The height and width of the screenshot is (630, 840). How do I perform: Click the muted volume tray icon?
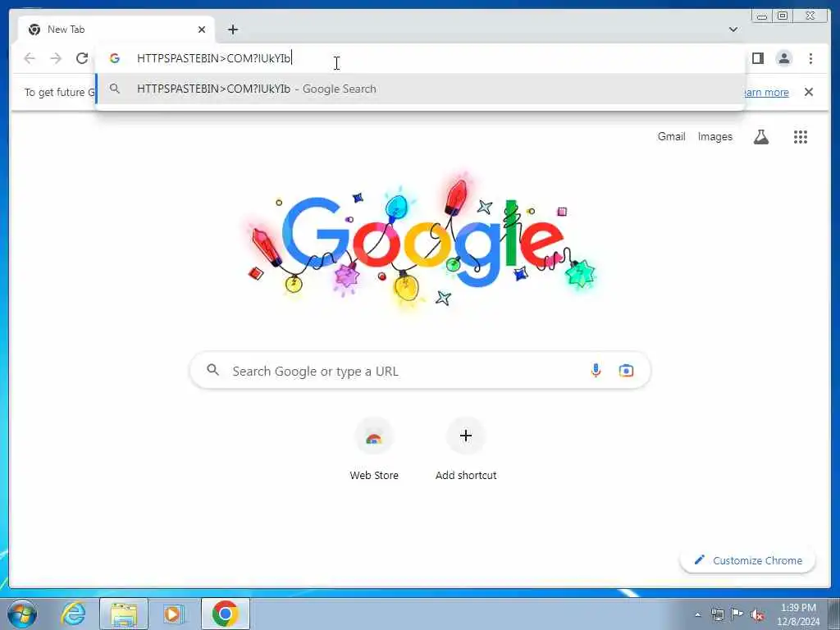pos(757,614)
